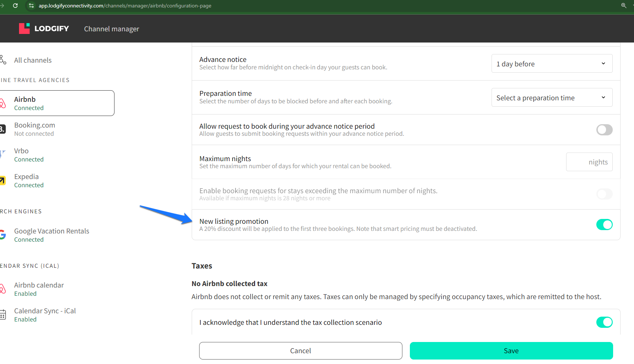The width and height of the screenshot is (634, 364).
Task: Click the 'Preparation time' label
Action: (226, 93)
